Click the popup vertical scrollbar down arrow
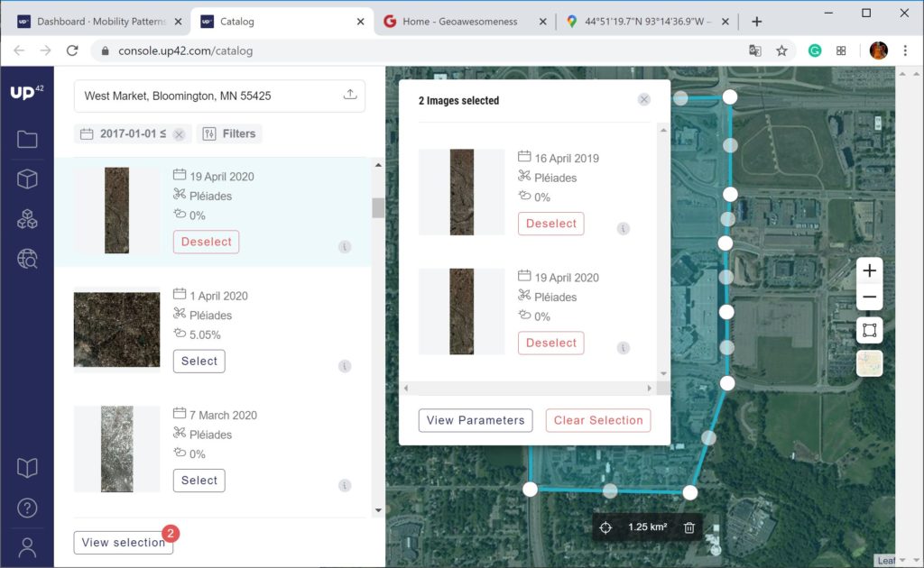 [663, 374]
